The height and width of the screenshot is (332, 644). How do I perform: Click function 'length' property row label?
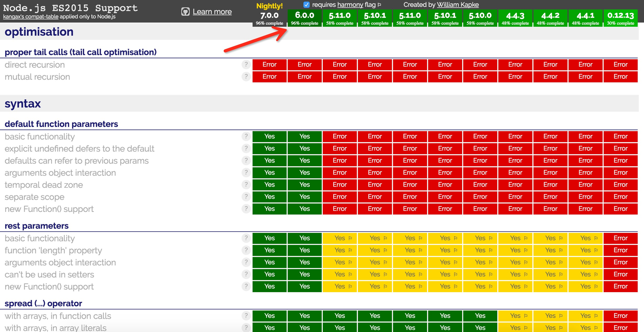(x=54, y=251)
